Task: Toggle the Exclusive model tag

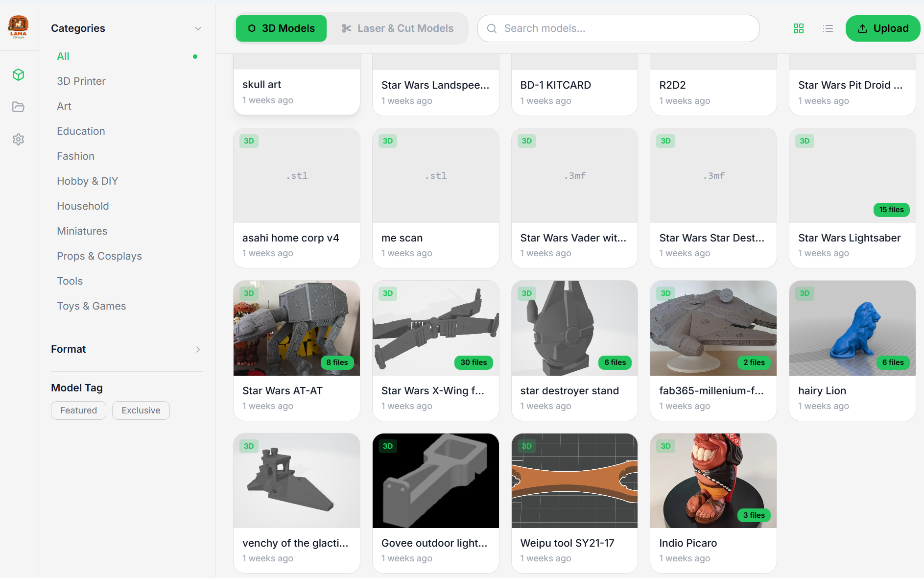Action: pyautogui.click(x=141, y=410)
